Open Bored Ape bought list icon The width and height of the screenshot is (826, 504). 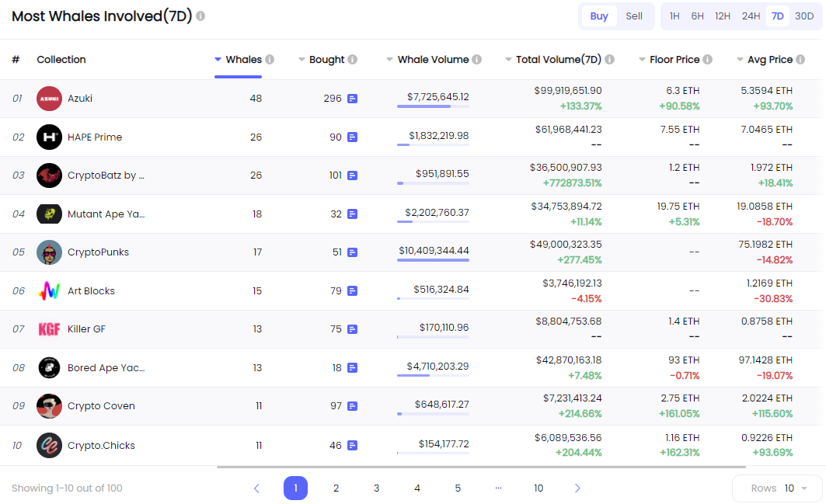click(x=353, y=367)
